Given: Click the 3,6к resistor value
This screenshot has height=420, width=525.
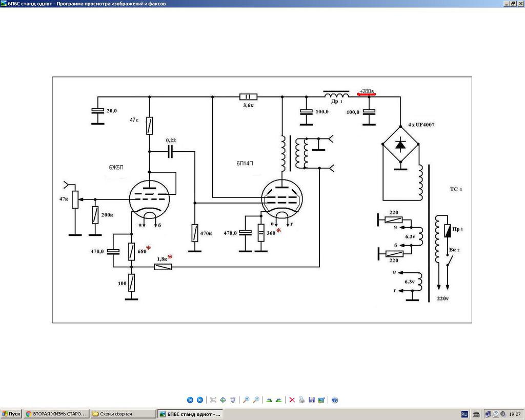Looking at the screenshot, I should (x=249, y=105).
